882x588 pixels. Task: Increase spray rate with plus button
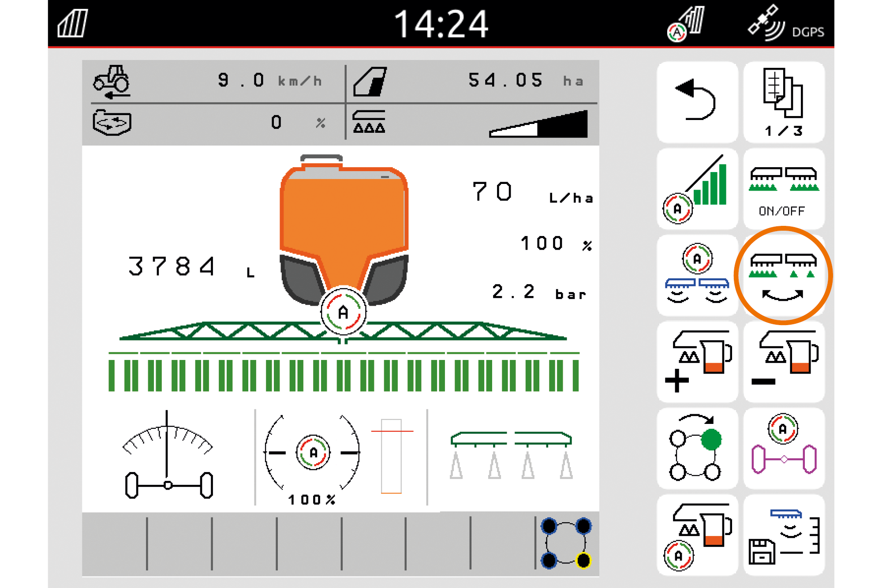tap(697, 362)
